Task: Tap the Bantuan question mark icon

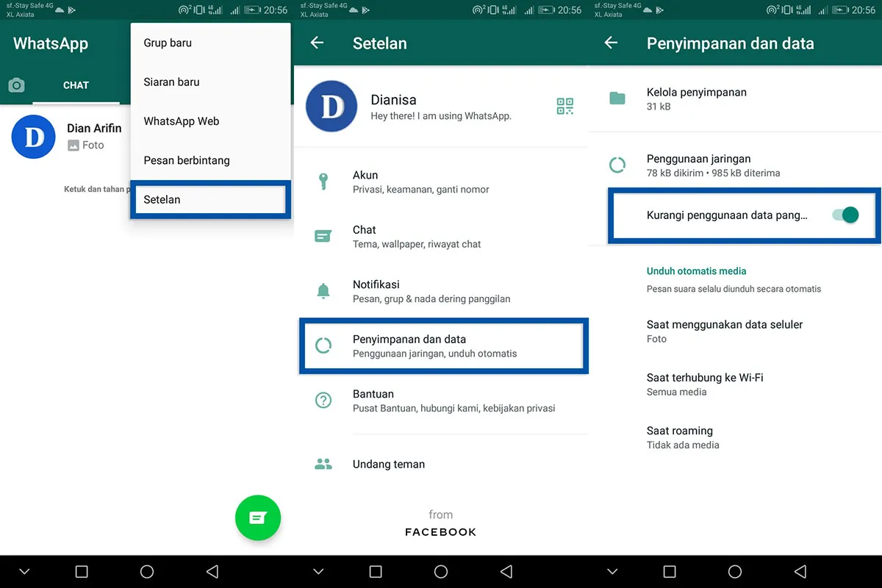Action: (323, 400)
